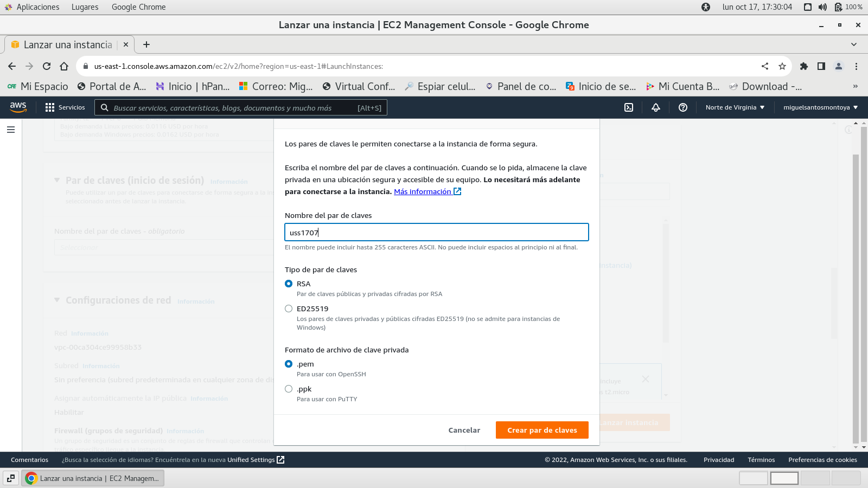Open the Servicios grid menu
Screen dimensions: 868x488
click(65, 107)
